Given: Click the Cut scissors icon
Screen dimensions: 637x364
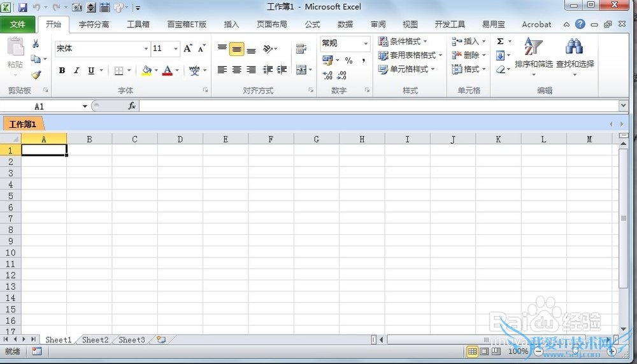Looking at the screenshot, I should 36,43.
